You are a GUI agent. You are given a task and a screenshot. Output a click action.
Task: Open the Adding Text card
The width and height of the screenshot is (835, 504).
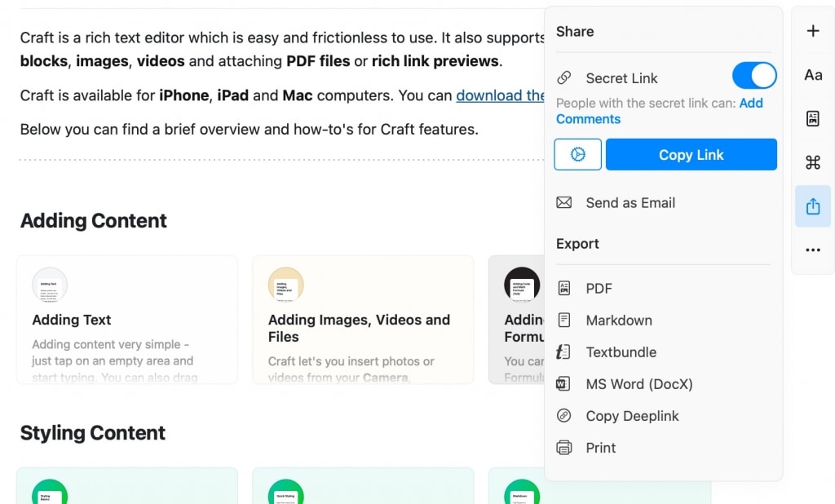point(127,320)
